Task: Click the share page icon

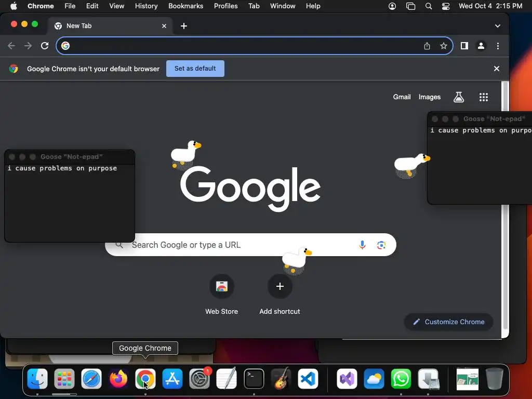Action: point(427,46)
